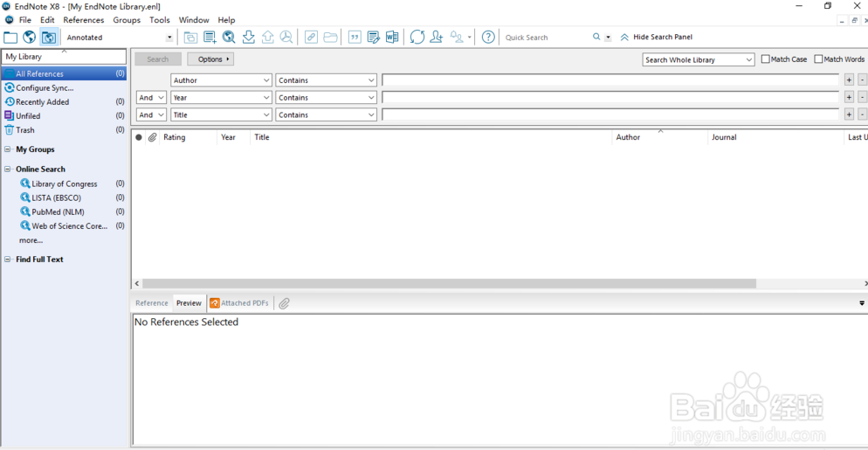Open Help via the question mark icon
This screenshot has width=868, height=450.
pos(488,38)
